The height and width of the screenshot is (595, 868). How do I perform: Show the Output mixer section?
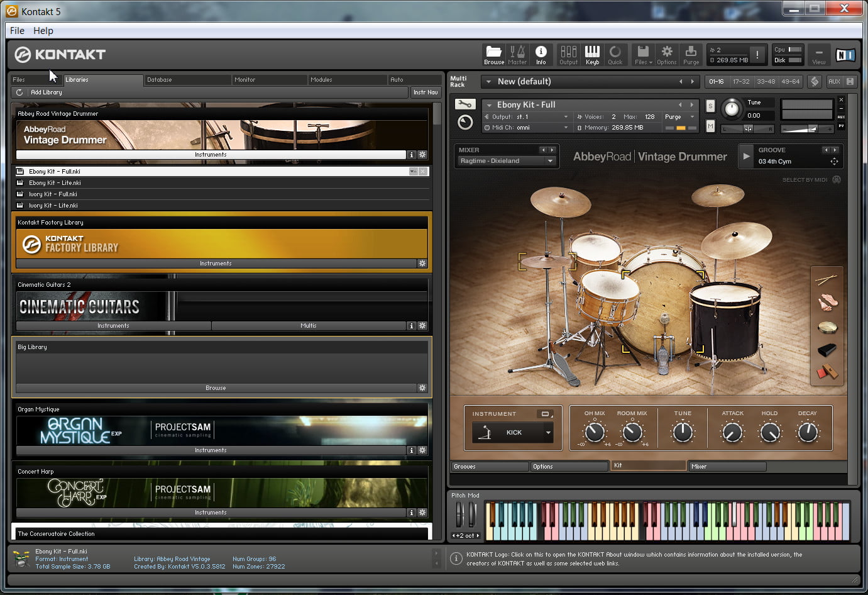click(x=568, y=55)
